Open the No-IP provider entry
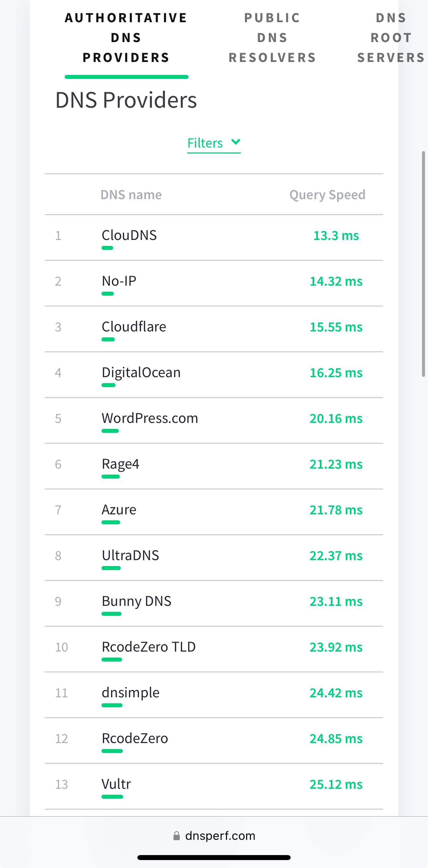 click(x=214, y=283)
